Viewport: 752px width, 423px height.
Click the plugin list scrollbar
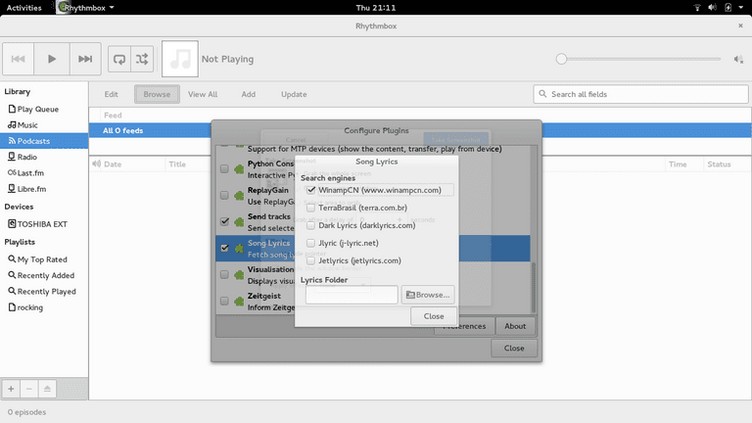[x=533, y=287]
